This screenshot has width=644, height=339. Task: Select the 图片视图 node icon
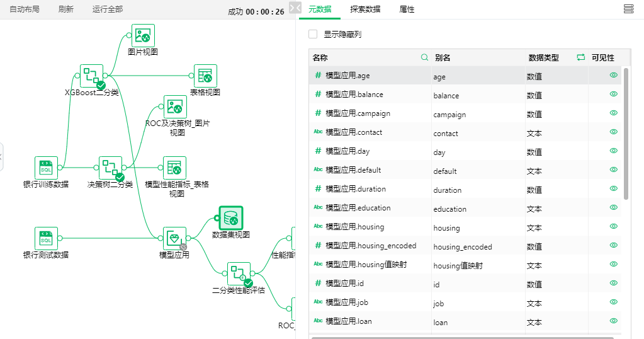[143, 35]
